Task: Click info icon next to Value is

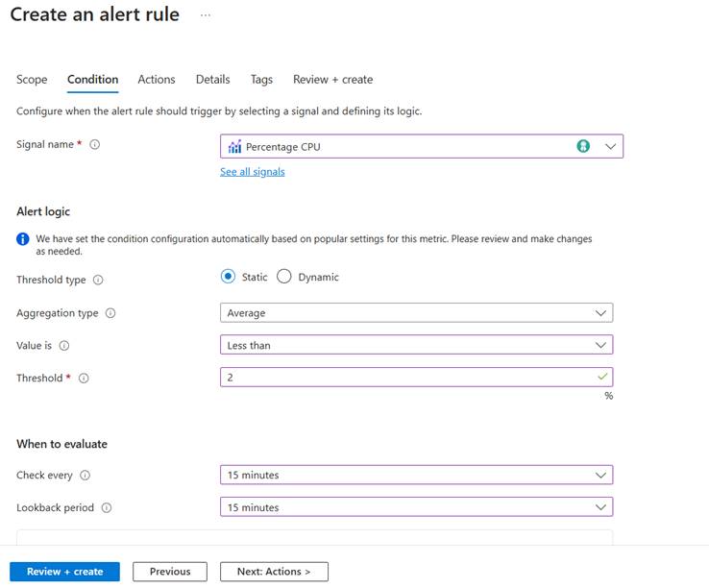Action: click(64, 346)
